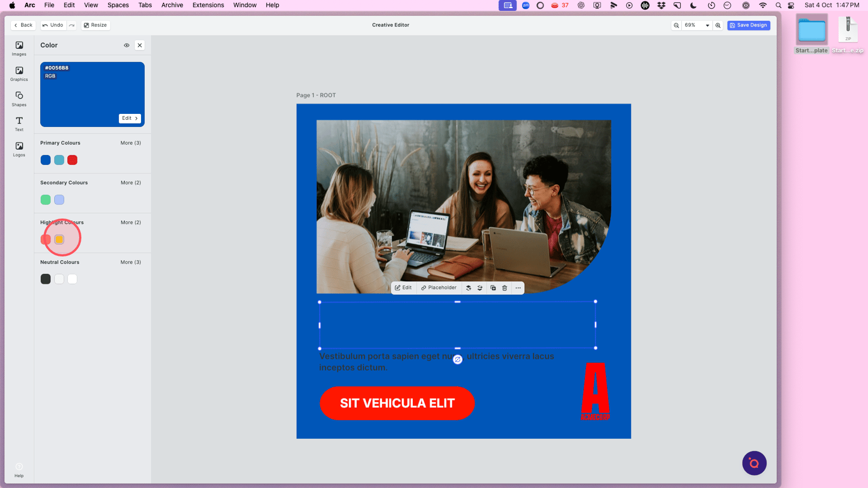Screen dimensions: 868x488
Task: Open Control Center in the menu bar
Action: [x=791, y=5]
